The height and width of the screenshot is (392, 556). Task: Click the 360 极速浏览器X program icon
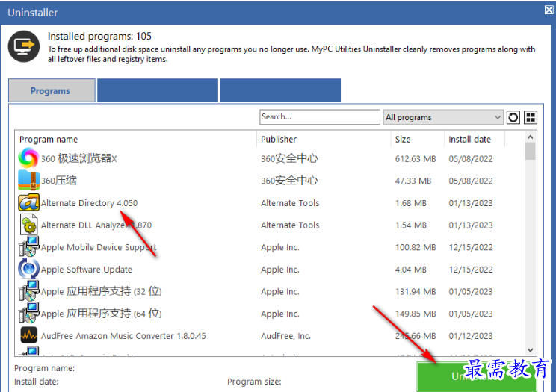pos(28,158)
